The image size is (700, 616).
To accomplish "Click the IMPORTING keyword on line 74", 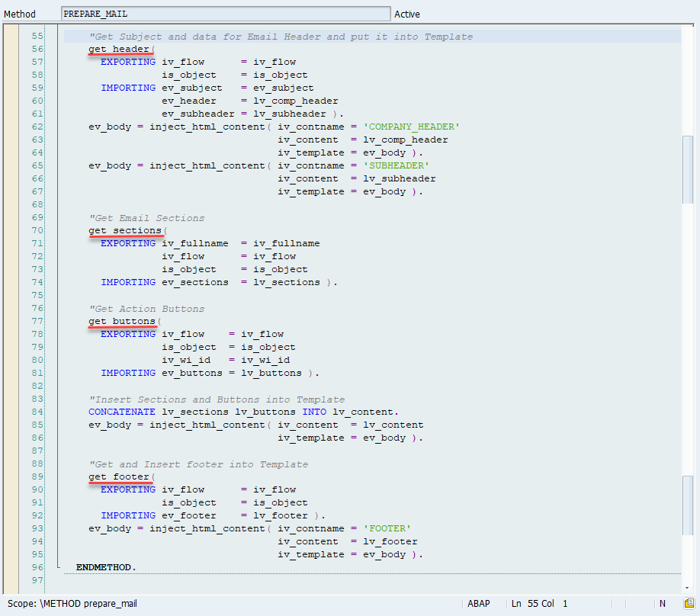I will click(128, 282).
